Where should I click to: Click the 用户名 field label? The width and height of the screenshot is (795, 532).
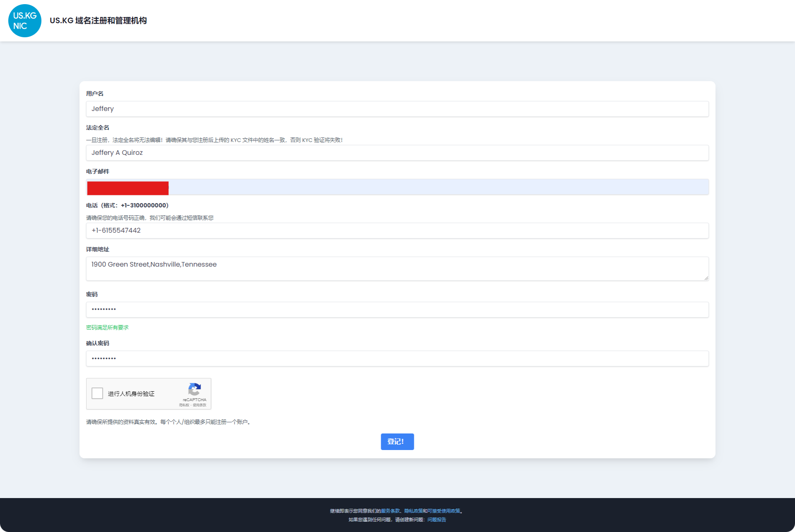pos(95,94)
